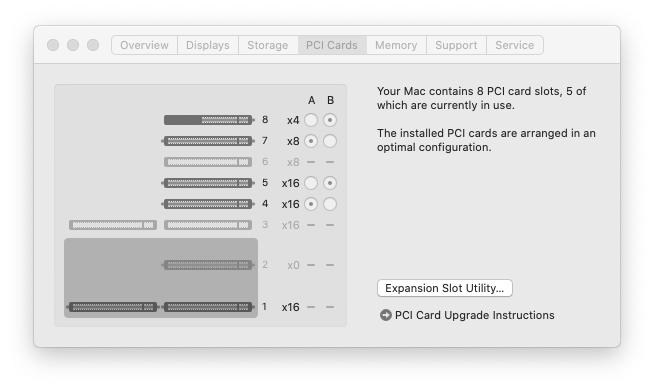Viewport: 654px width, 389px height.
Task: Open the Expansion Slot Utility
Action: coord(445,288)
